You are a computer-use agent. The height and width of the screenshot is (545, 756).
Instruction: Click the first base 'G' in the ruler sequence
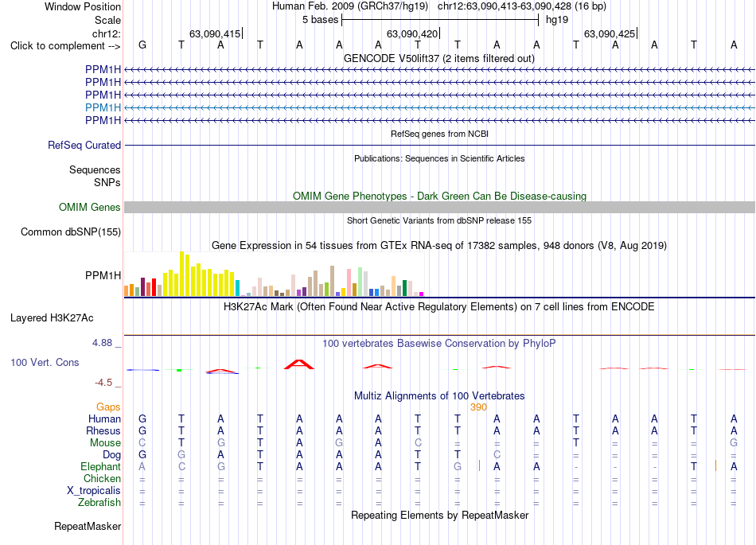pyautogui.click(x=142, y=45)
